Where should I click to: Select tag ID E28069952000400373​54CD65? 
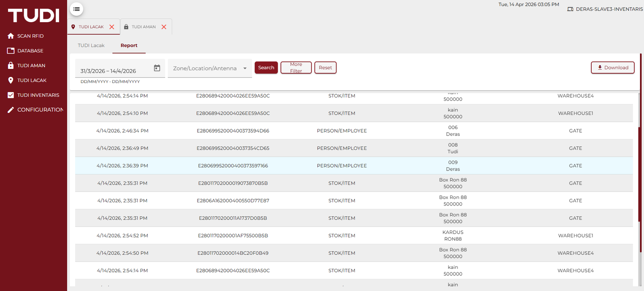(233, 148)
